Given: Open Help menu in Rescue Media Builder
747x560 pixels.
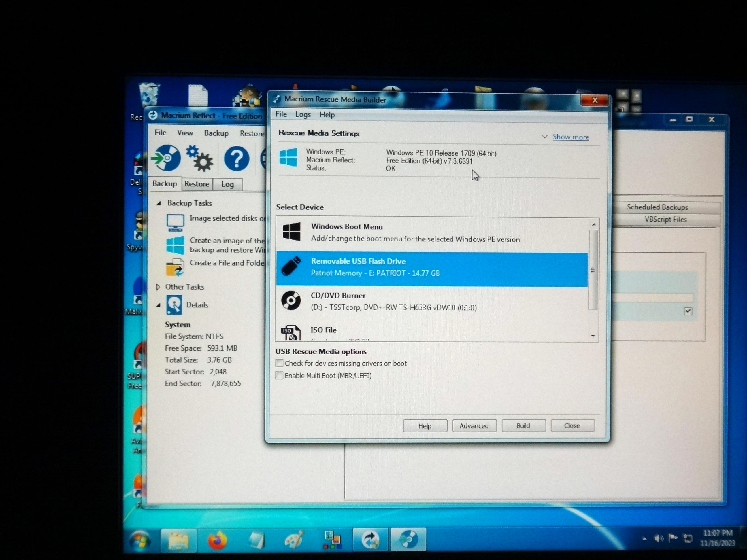Looking at the screenshot, I should click(x=327, y=115).
